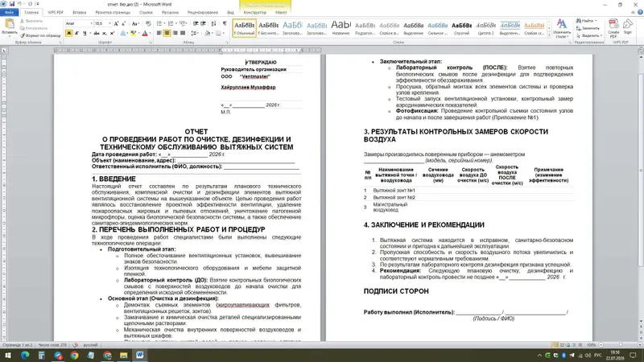Open the line spacing dropdown

(195, 33)
